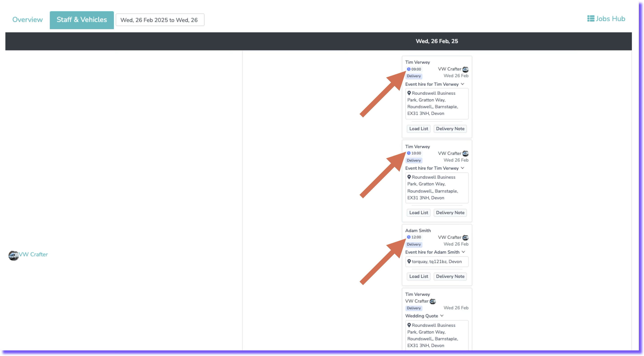
Task: Expand the Wedding Quote chevron
Action: coord(442,316)
